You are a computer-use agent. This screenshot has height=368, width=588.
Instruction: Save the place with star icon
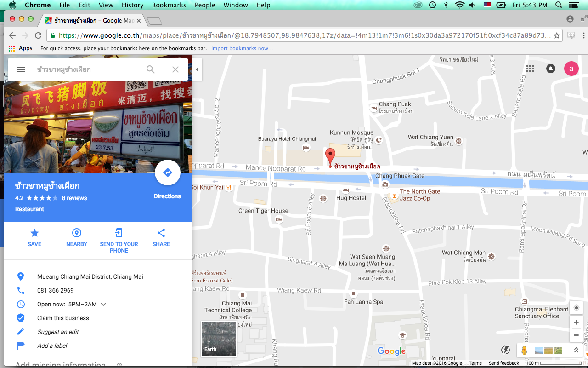tap(34, 233)
